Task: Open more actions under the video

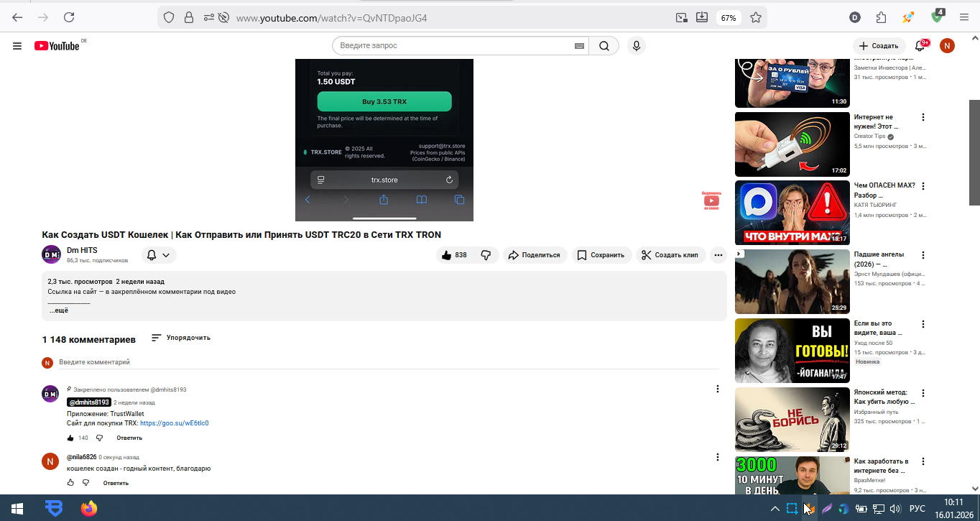Action: [718, 255]
